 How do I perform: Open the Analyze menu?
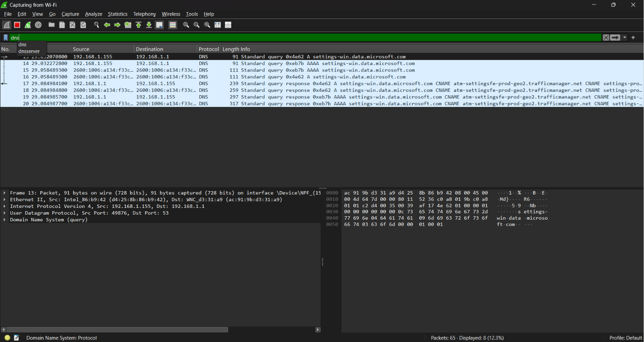tap(93, 14)
